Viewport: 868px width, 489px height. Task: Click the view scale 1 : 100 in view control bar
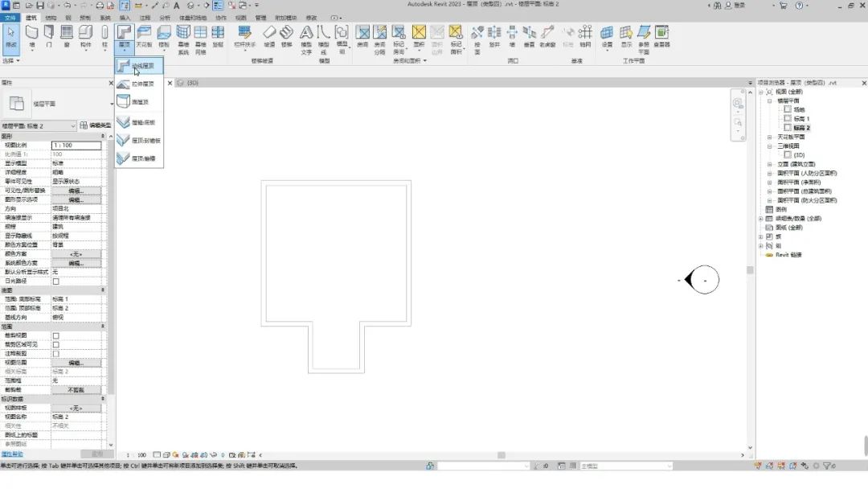(134, 455)
